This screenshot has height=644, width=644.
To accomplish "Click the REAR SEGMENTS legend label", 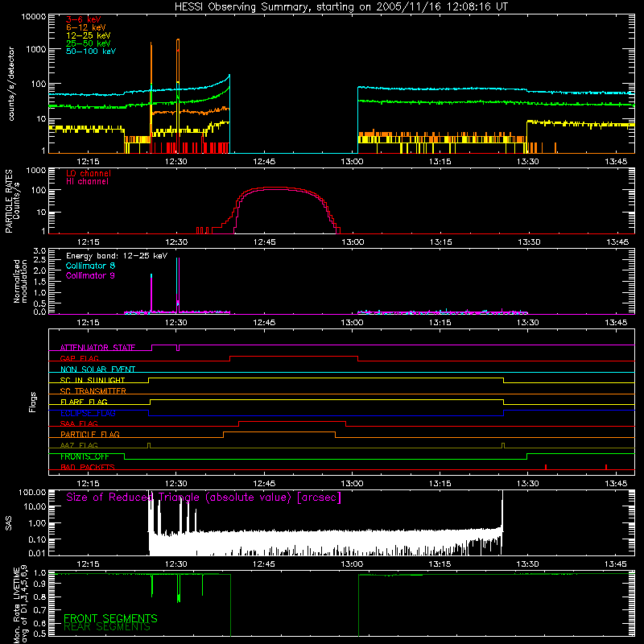I will coord(107,627).
